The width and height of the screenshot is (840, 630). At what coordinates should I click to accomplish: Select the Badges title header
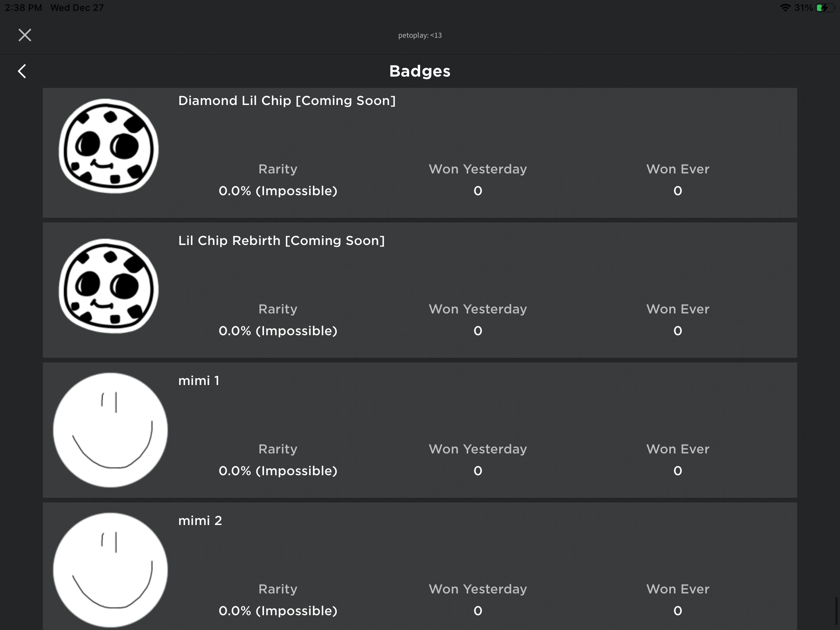tap(420, 71)
